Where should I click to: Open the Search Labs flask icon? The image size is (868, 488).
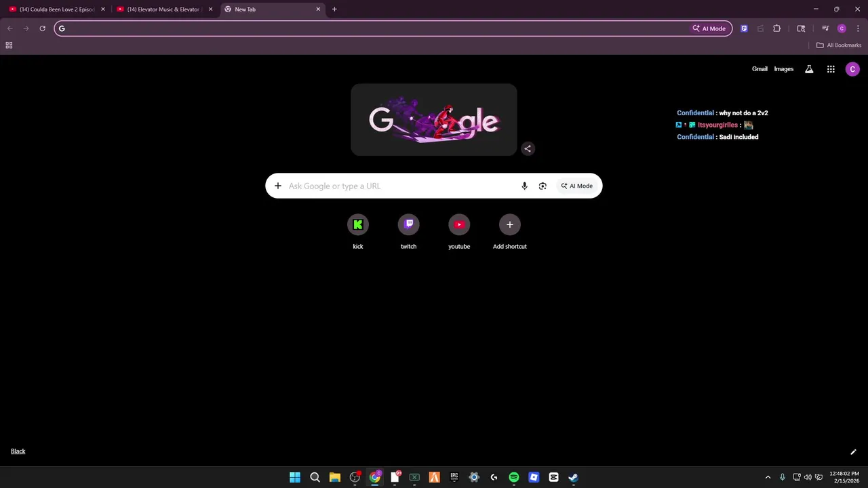[x=809, y=69]
